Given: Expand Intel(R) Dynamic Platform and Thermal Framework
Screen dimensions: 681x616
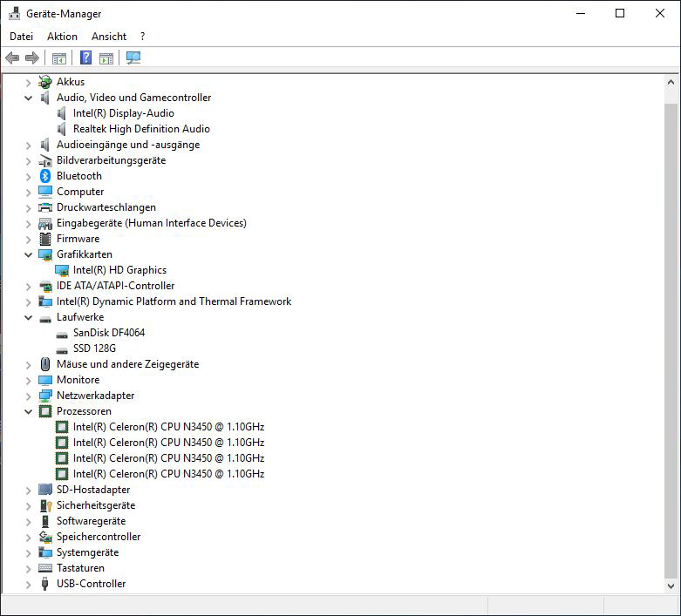Looking at the screenshot, I should (28, 302).
